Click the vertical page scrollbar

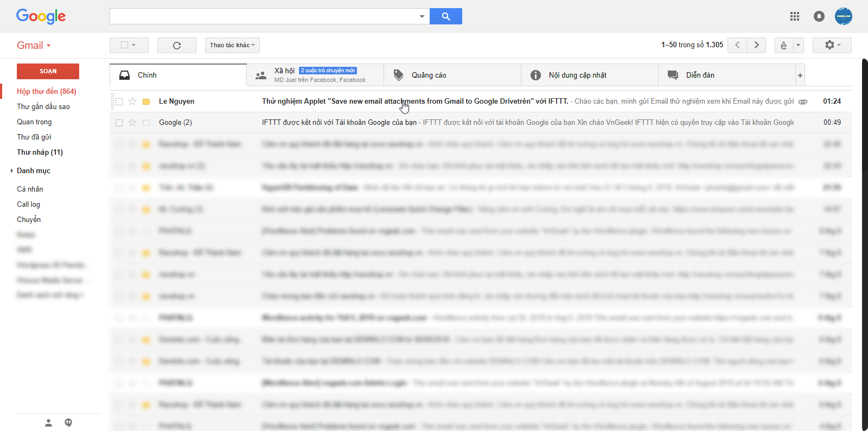(x=865, y=244)
